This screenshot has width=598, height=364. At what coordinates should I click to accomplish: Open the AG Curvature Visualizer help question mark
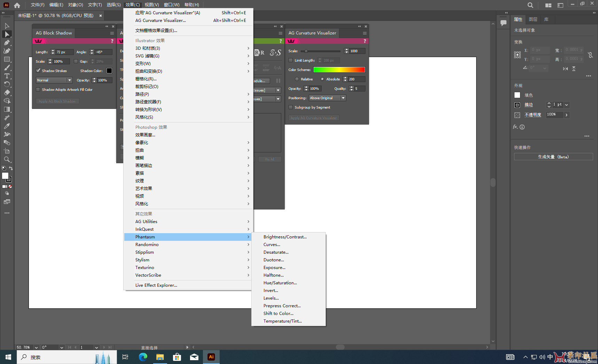click(x=365, y=41)
